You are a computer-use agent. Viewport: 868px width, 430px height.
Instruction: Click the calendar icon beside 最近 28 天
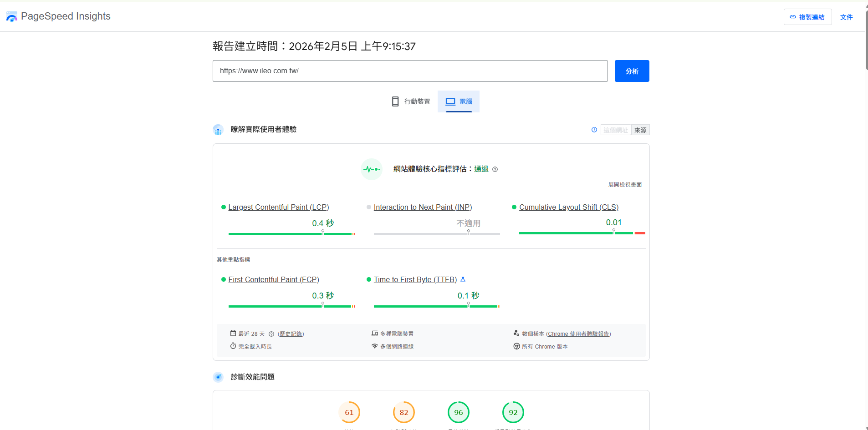coord(233,333)
